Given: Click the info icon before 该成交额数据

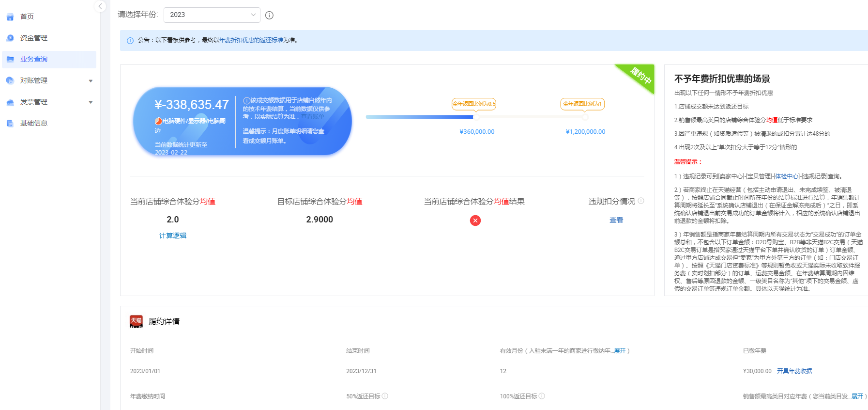Looking at the screenshot, I should click(x=246, y=101).
